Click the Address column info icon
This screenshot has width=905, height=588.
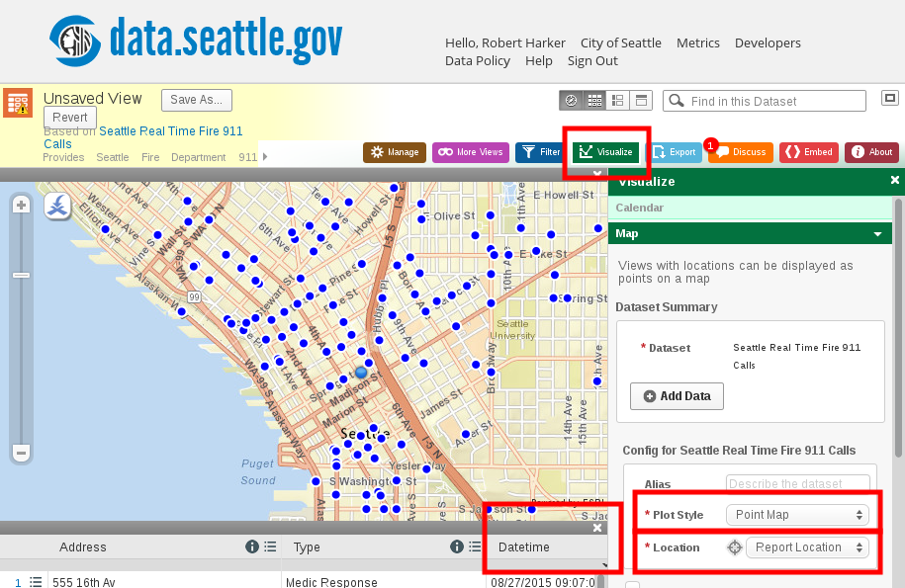point(251,546)
